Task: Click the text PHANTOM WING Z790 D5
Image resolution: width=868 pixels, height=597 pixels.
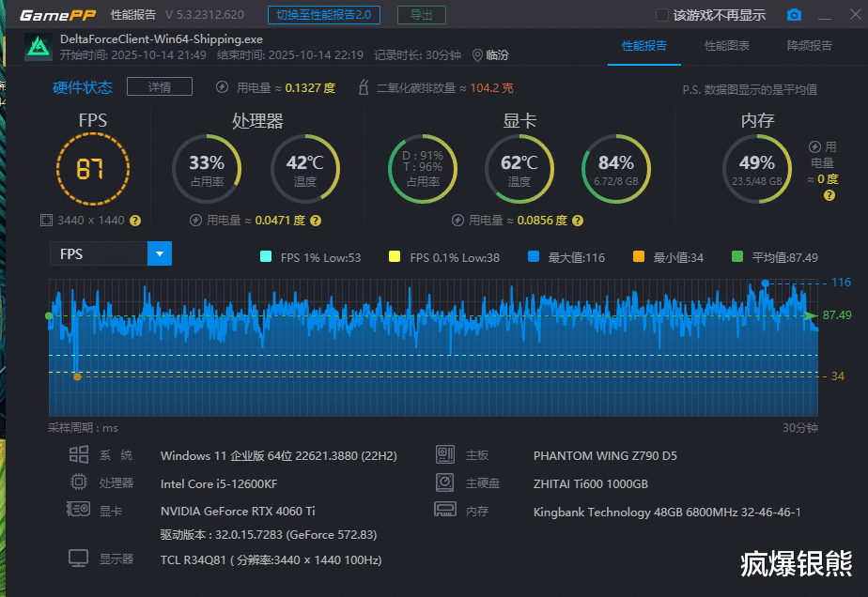Action: click(605, 456)
